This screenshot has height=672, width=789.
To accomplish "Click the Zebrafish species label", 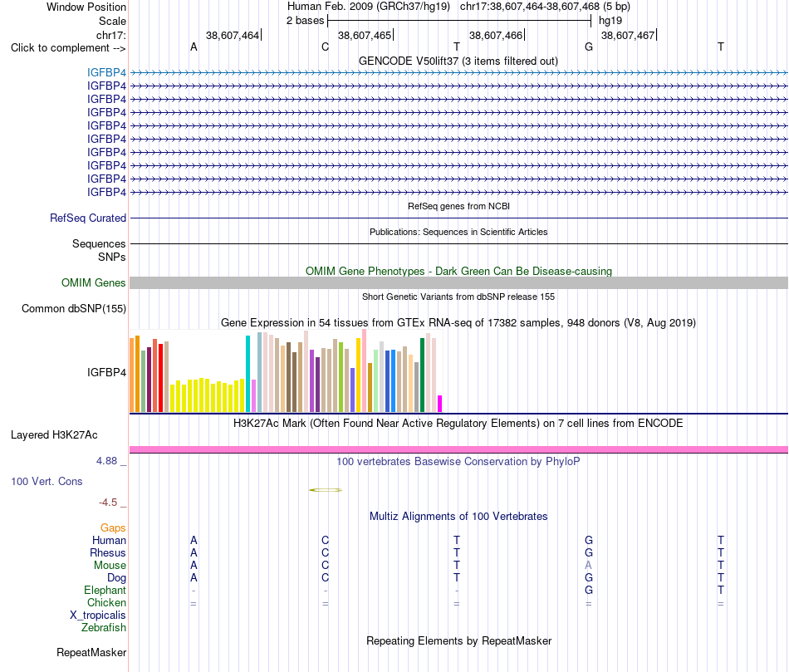I will tap(104, 628).
